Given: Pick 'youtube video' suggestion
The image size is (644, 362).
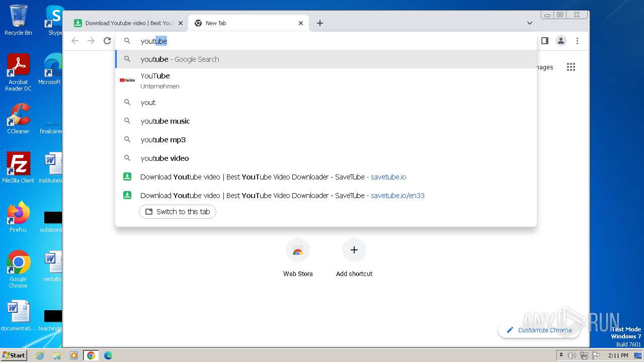Looking at the screenshot, I should pyautogui.click(x=326, y=158).
